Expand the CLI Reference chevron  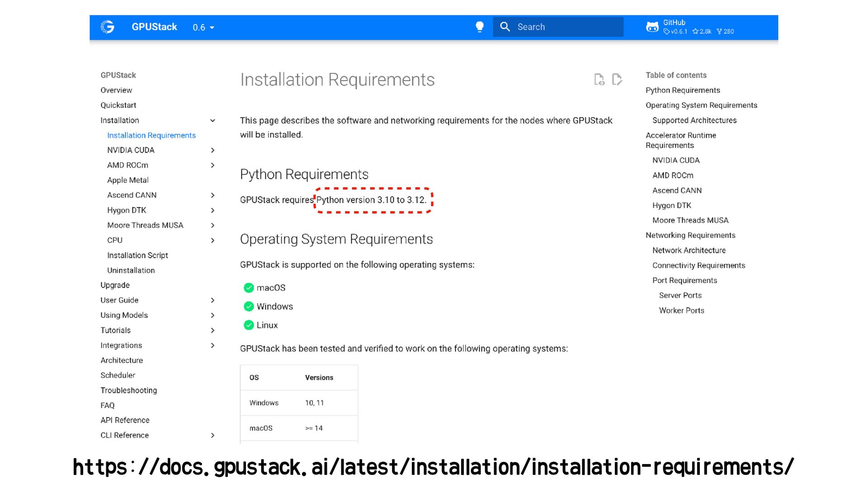(x=212, y=436)
